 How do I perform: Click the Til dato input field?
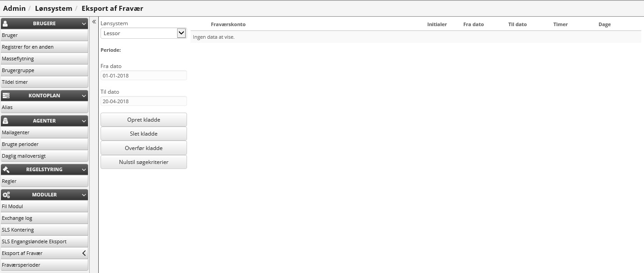pos(143,101)
